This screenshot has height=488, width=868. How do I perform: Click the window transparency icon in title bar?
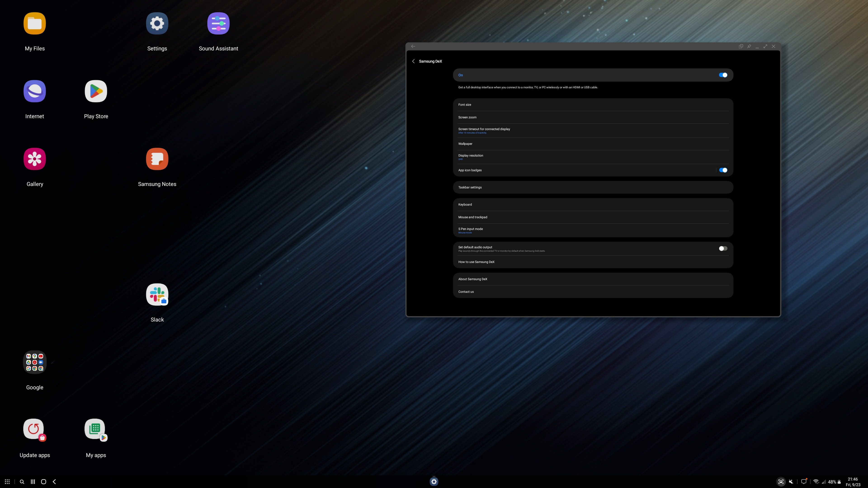tap(741, 46)
